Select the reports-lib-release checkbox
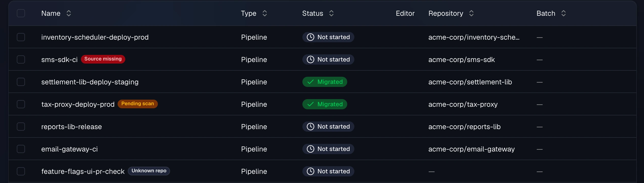The height and width of the screenshot is (183, 644). (x=21, y=127)
